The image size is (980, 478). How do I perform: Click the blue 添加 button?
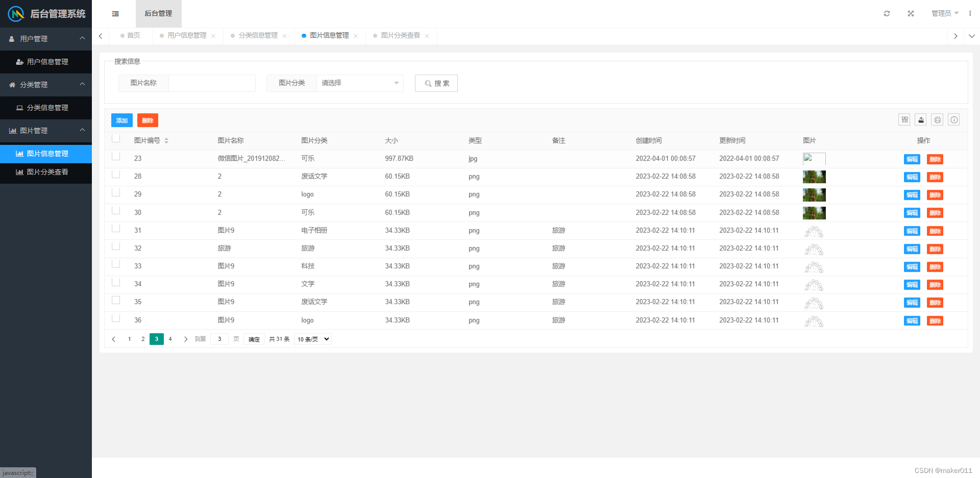[122, 120]
